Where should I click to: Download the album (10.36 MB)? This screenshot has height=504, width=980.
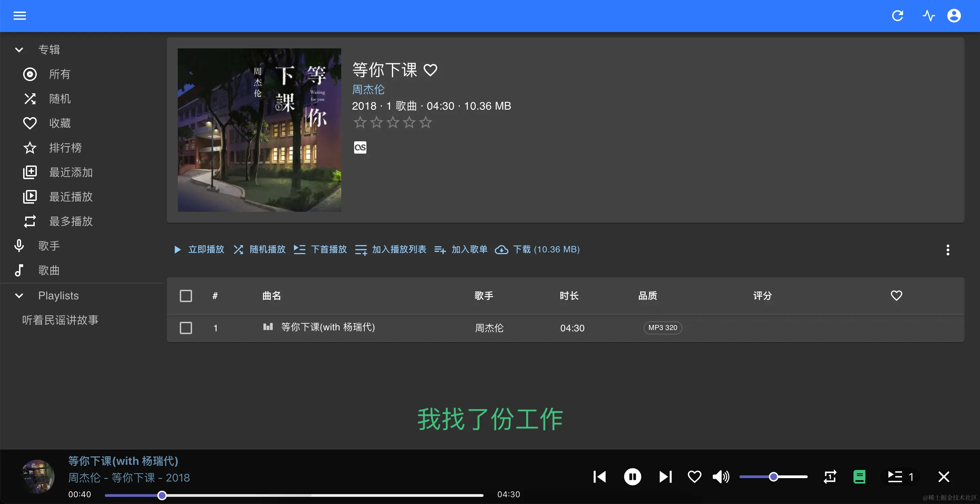[538, 250]
